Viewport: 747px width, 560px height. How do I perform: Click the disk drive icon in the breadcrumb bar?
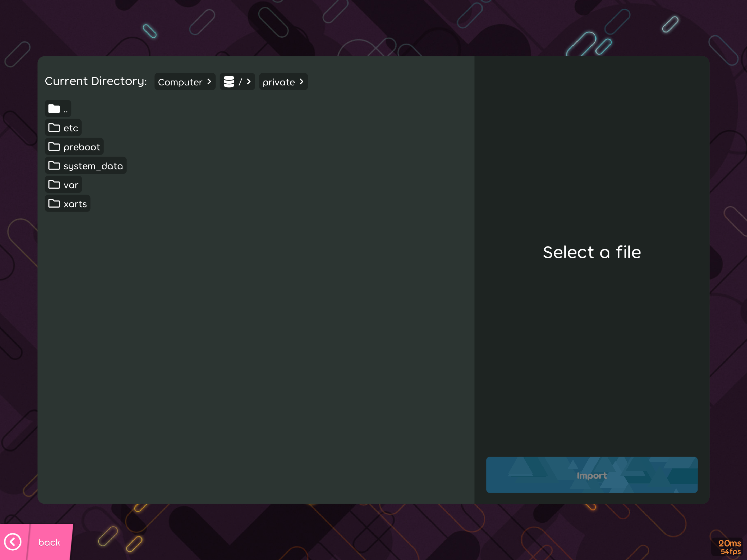click(x=228, y=82)
